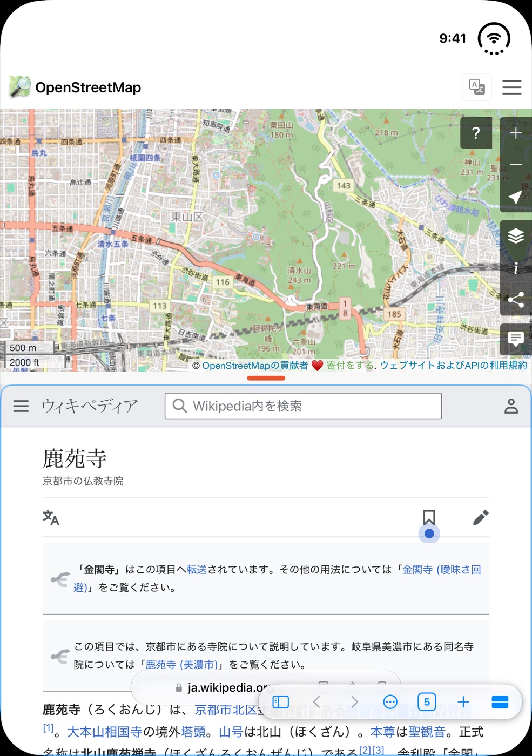The image size is (532, 756).
Task: Click the ウィキペディア wordmark
Action: tap(90, 406)
